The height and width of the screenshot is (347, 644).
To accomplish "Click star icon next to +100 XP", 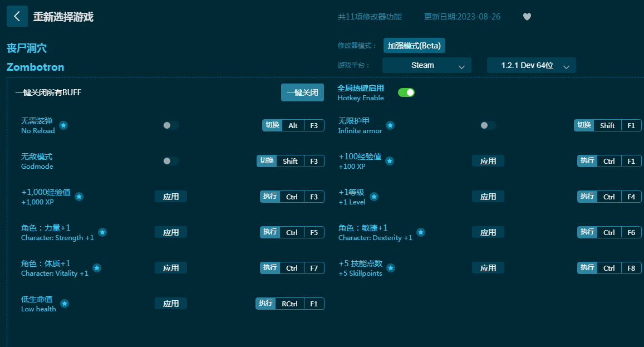I will tap(390, 161).
